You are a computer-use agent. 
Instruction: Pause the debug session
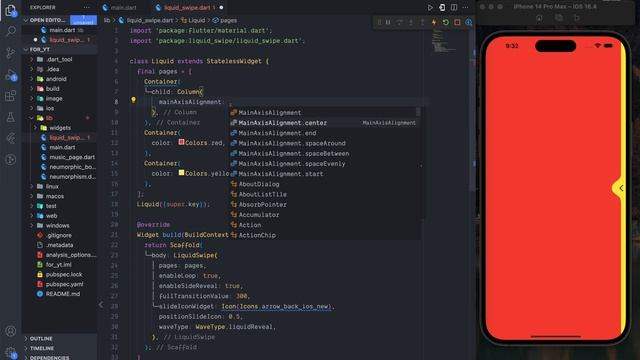click(388, 22)
